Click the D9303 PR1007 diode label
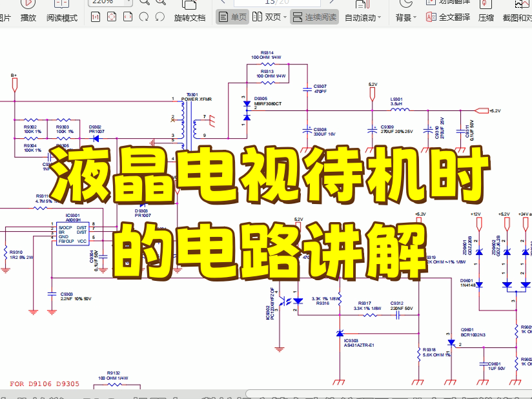 click(x=143, y=213)
